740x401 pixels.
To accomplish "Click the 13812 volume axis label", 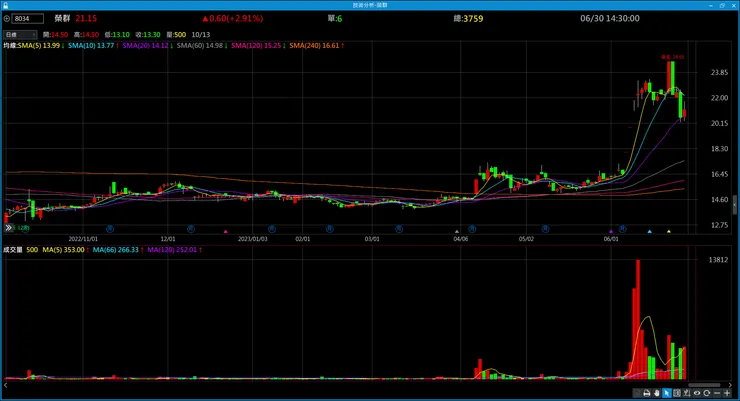I will point(718,259).
